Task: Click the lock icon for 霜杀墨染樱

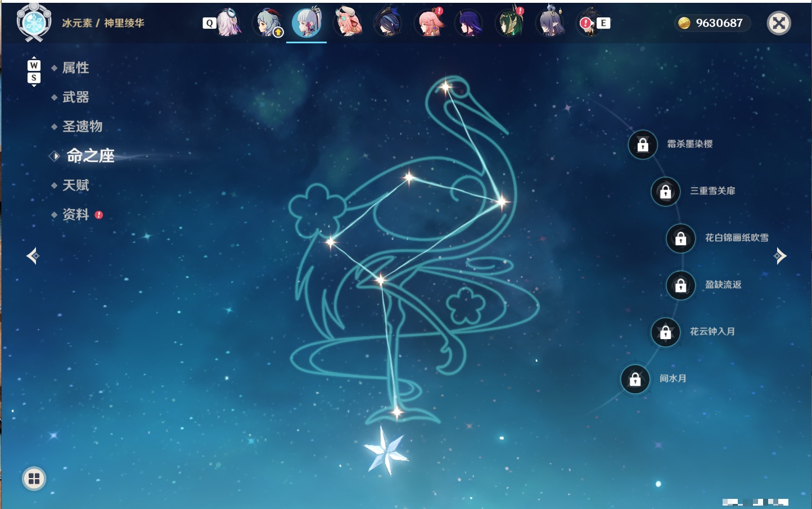Action: [x=643, y=145]
